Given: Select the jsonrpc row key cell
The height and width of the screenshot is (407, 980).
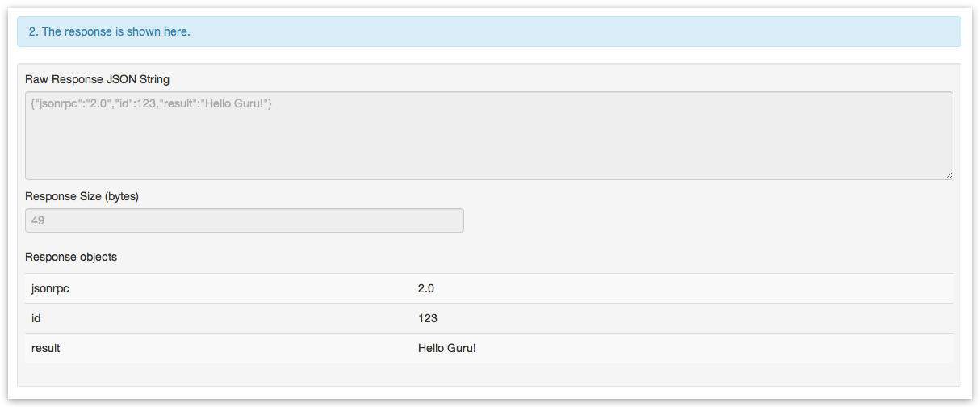Looking at the screenshot, I should 218,288.
